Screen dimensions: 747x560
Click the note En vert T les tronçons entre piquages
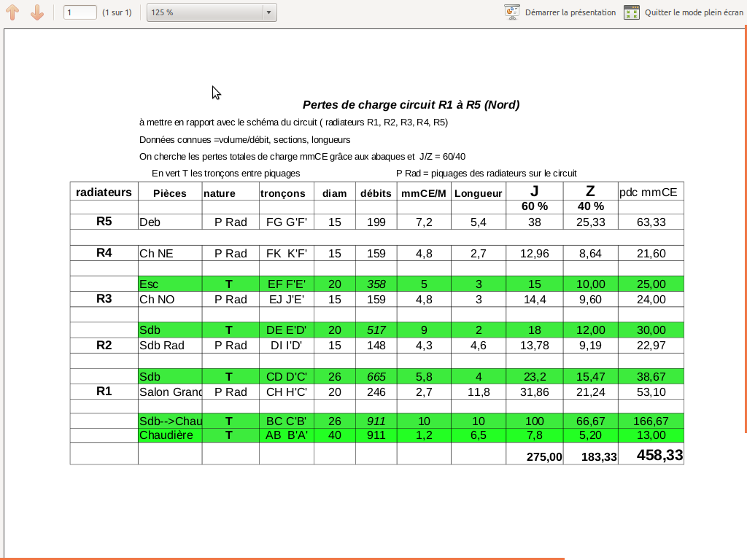226,174
